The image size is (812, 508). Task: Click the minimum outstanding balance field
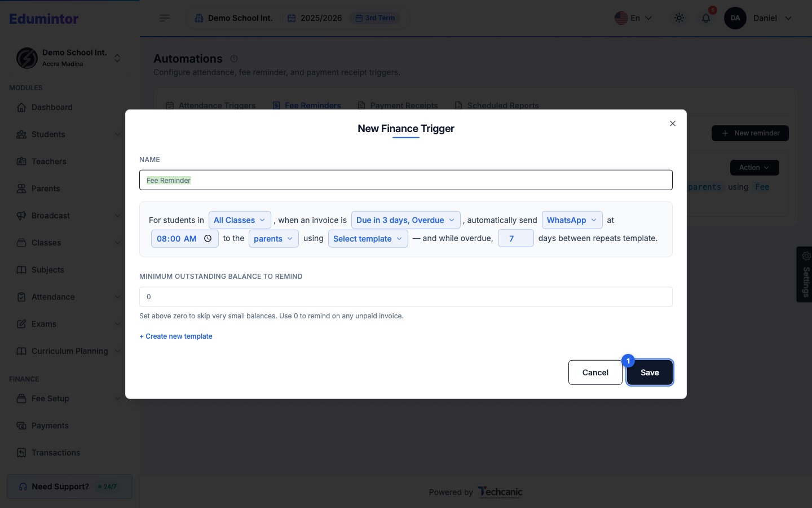click(x=406, y=297)
